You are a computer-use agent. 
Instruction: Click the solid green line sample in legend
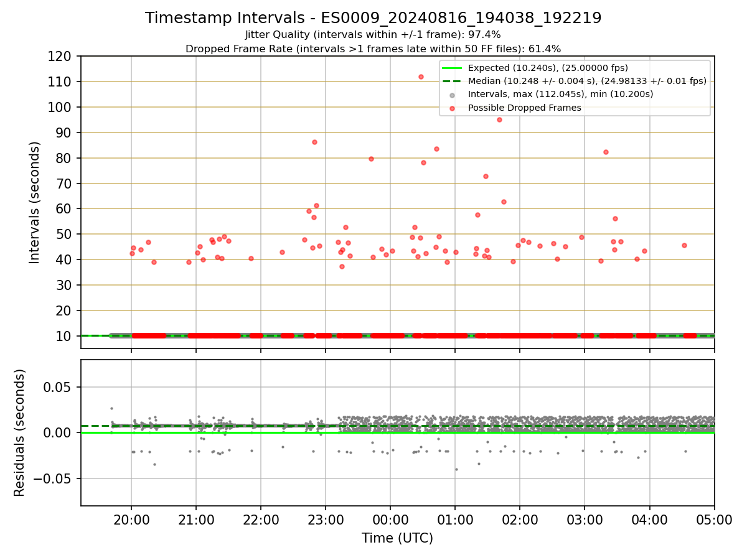[x=453, y=68]
